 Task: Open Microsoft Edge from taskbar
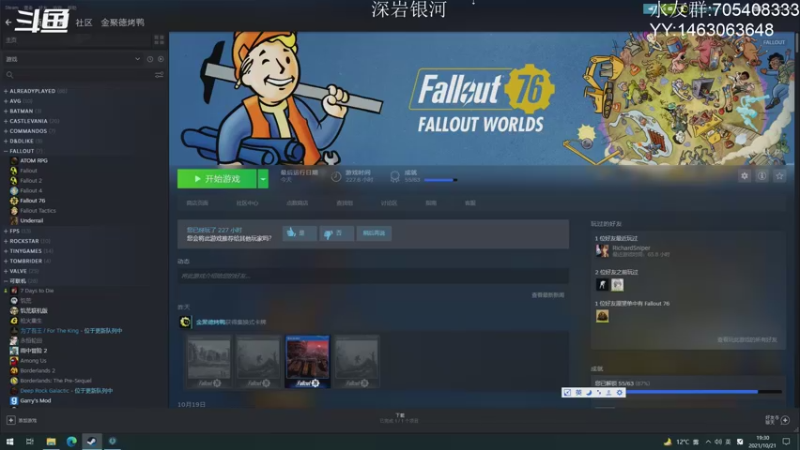pyautogui.click(x=71, y=441)
